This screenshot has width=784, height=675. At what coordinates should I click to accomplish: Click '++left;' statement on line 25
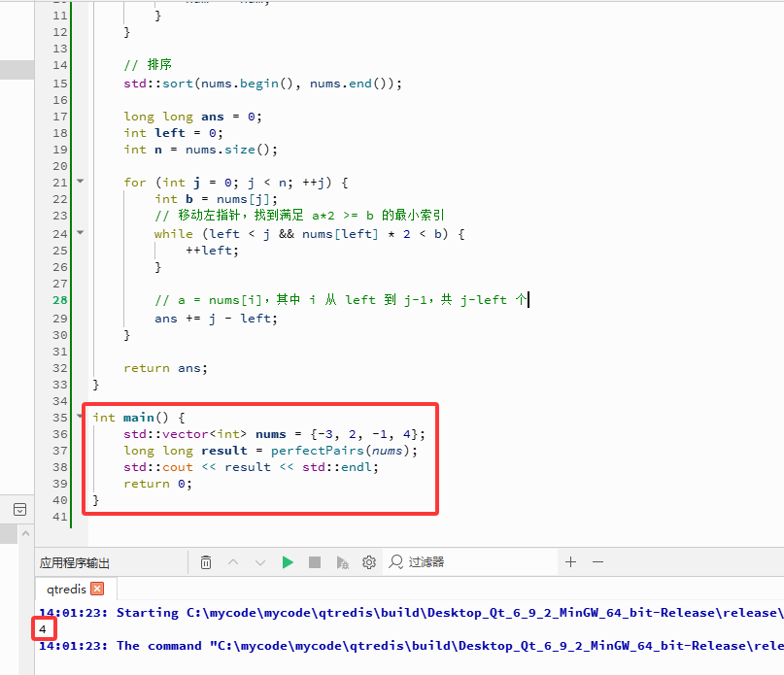point(212,250)
